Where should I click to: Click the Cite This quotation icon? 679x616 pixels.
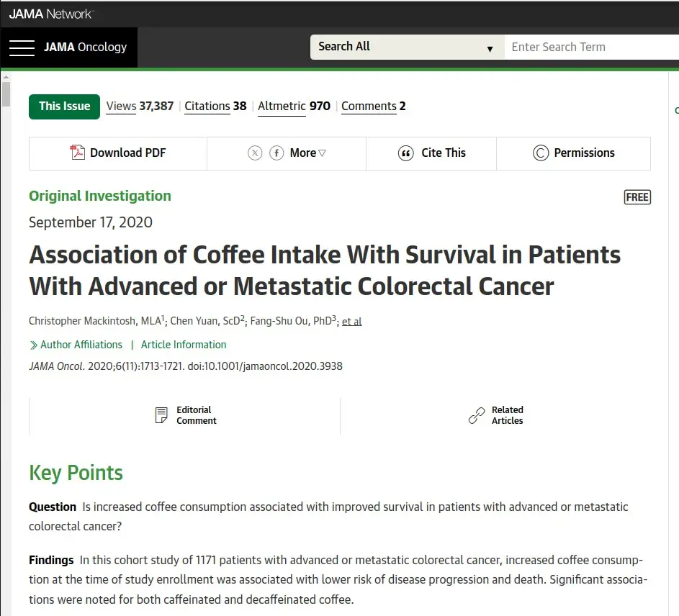coord(406,153)
